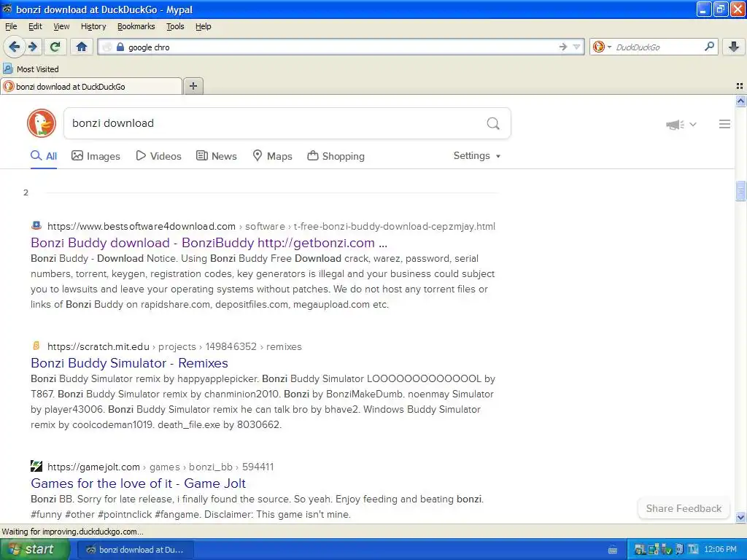Screen dimensions: 747x560
Task: Click the padlock site security icon
Action: coord(120,47)
